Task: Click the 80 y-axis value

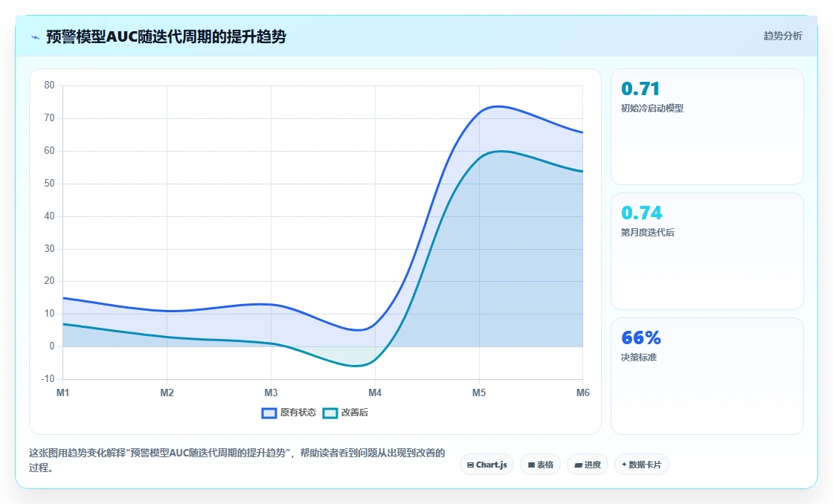Action: [x=49, y=85]
